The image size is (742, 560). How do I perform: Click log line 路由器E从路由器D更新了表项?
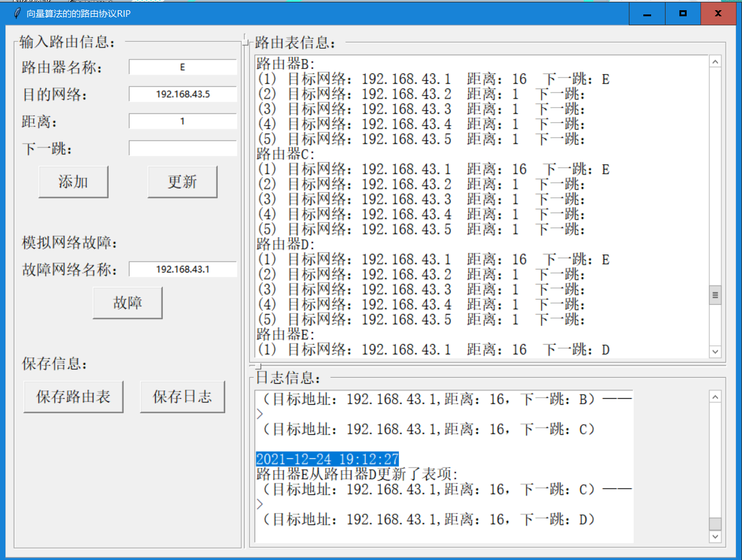tap(357, 474)
